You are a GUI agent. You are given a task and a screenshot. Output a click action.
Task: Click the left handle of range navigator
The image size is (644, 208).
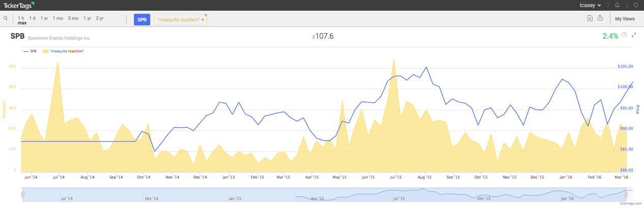(22, 194)
